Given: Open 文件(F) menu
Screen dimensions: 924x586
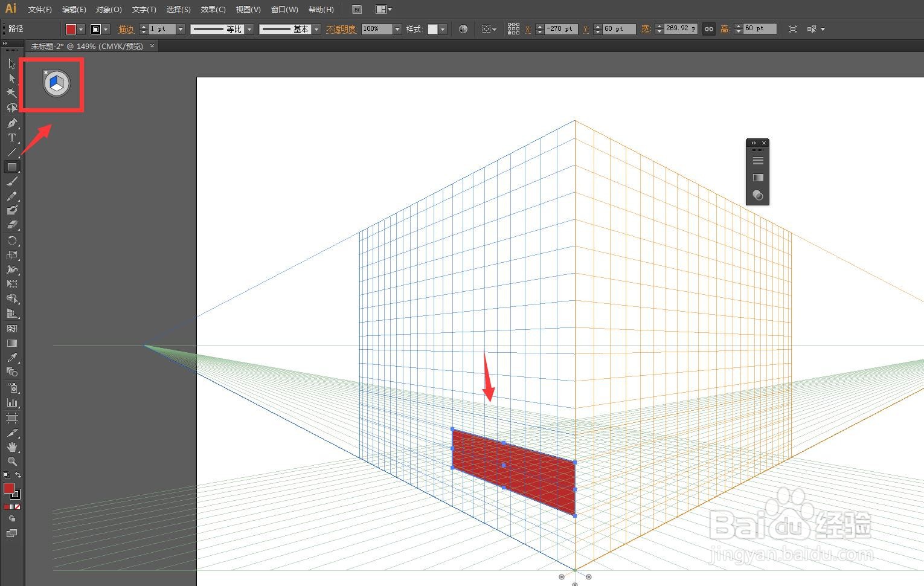Looking at the screenshot, I should coord(40,10).
